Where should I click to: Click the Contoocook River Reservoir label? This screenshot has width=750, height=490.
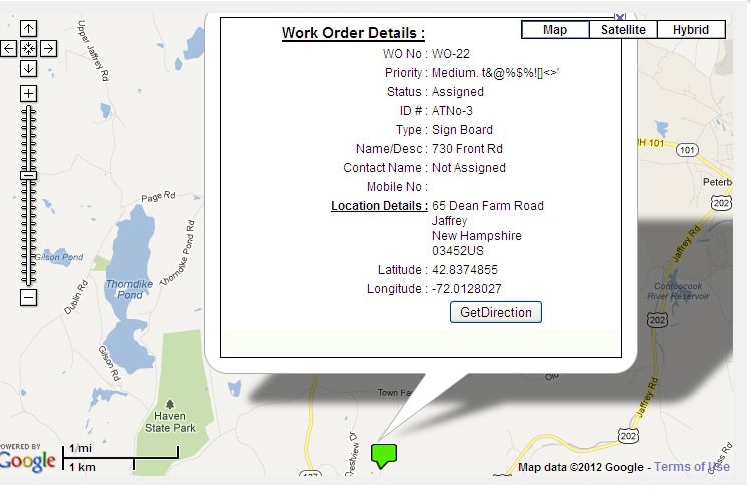678,291
